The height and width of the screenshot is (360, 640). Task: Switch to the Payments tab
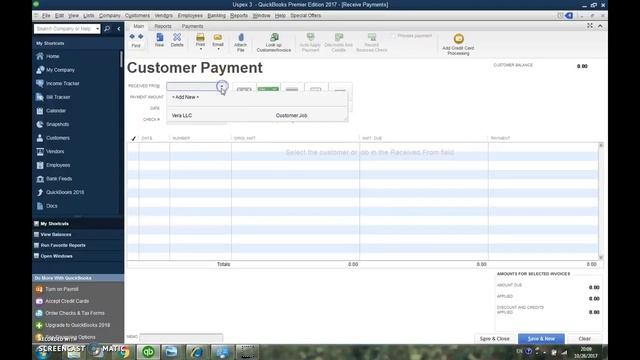pos(192,26)
